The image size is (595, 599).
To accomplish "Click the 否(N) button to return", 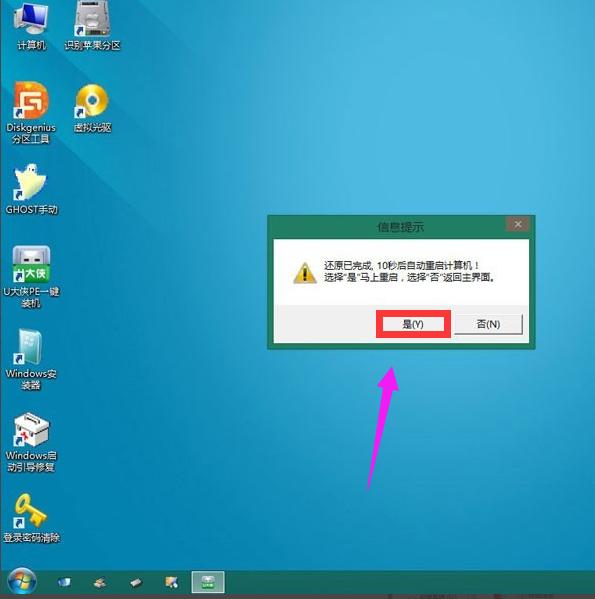I will [488, 324].
